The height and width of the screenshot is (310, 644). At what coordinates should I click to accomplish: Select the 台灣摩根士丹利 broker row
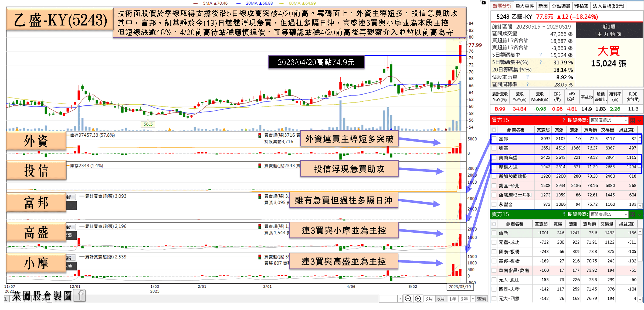pyautogui.click(x=564, y=195)
